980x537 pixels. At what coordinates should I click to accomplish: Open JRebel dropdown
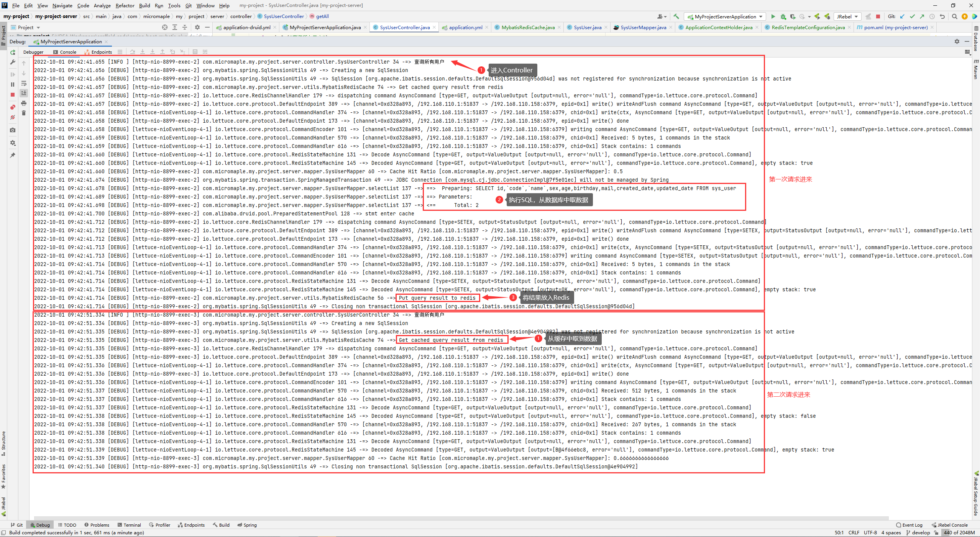point(847,16)
